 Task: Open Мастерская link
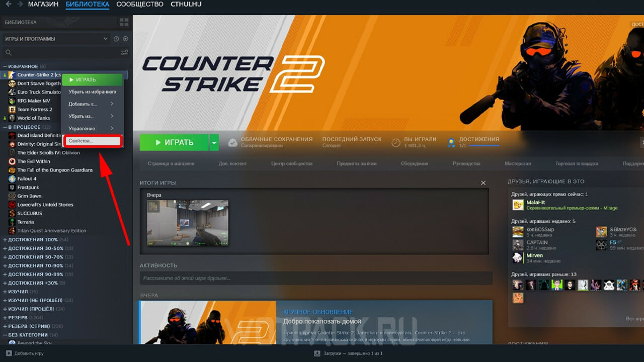pyautogui.click(x=518, y=163)
